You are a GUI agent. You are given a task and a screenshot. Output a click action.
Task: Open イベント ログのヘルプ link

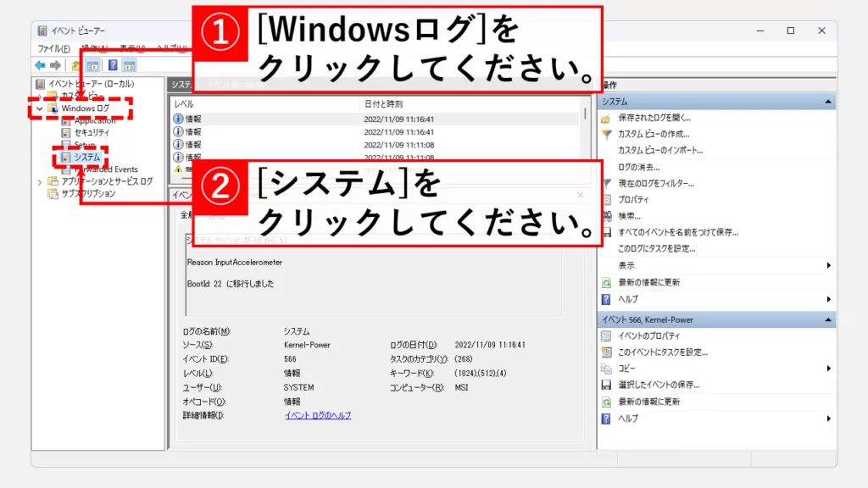318,415
